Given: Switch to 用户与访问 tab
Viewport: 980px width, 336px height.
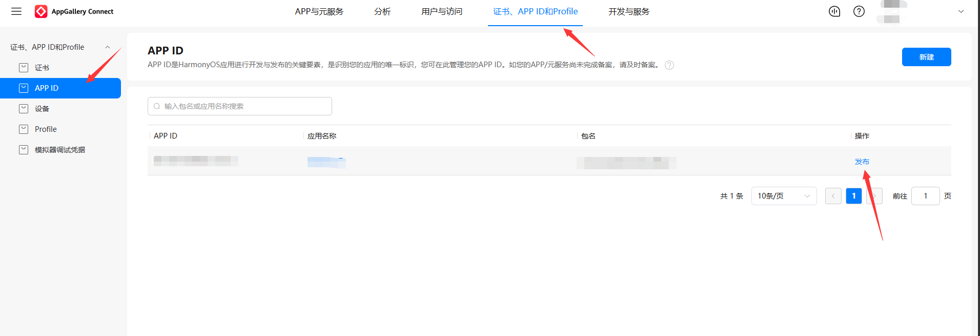Looking at the screenshot, I should 442,11.
